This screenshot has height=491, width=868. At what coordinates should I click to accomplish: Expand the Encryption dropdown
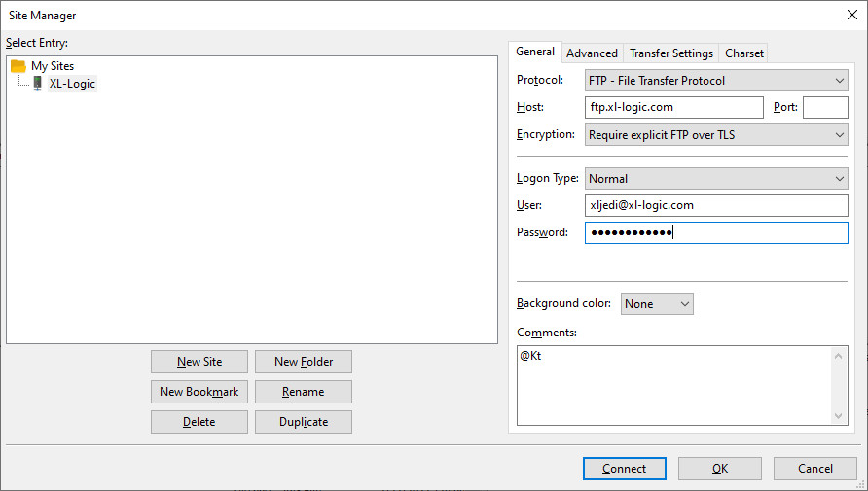pos(716,135)
